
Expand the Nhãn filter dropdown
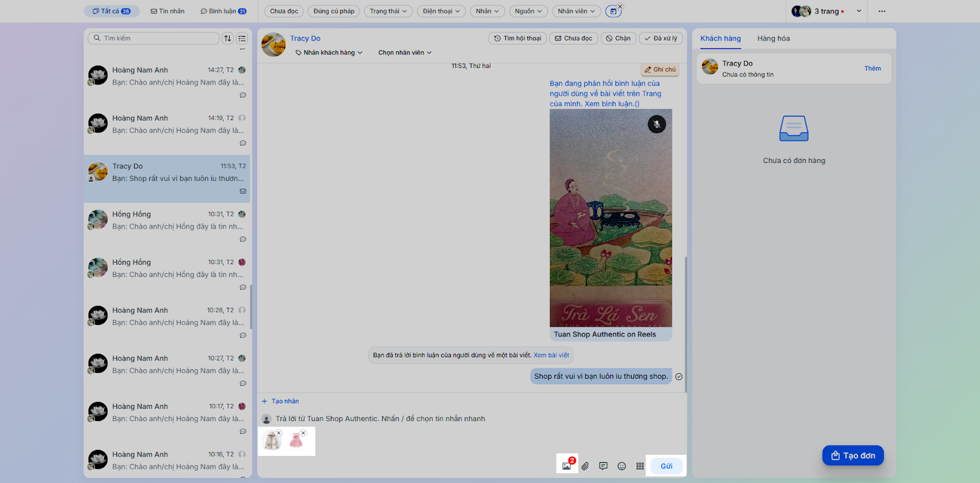click(x=488, y=11)
